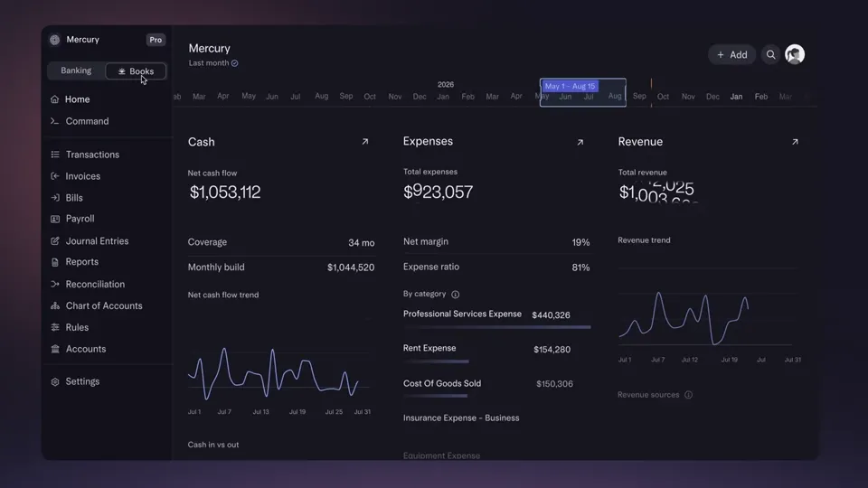Click the Last month period label
868x488 pixels.
click(209, 63)
